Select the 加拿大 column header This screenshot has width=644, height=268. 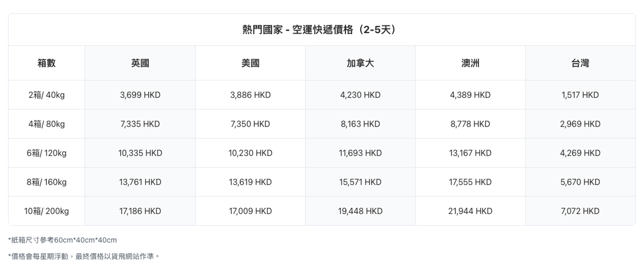(x=360, y=63)
